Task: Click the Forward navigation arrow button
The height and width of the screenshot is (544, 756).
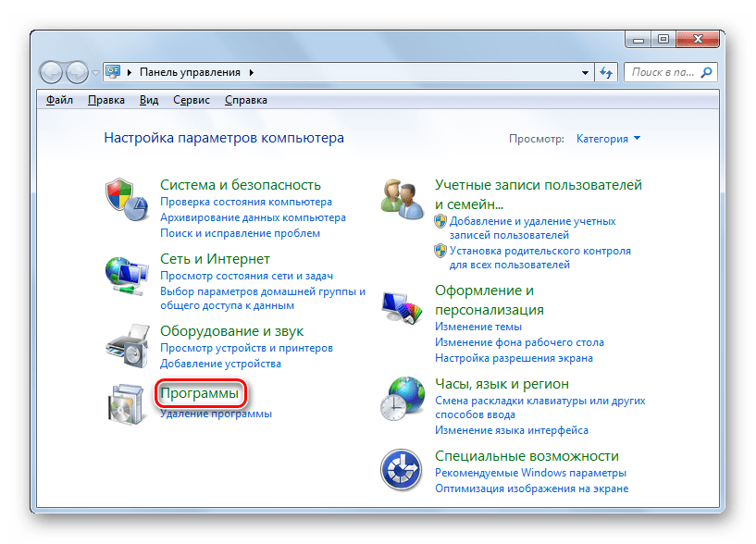Action: click(77, 73)
